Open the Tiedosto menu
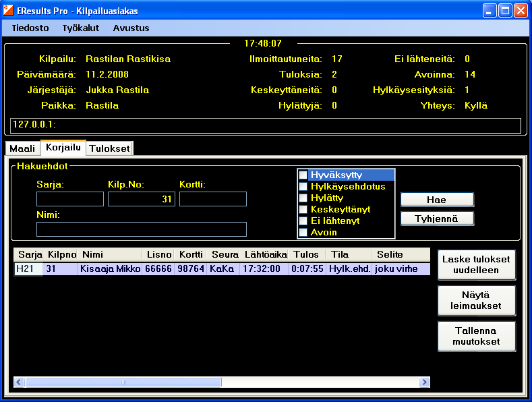 coord(30,28)
